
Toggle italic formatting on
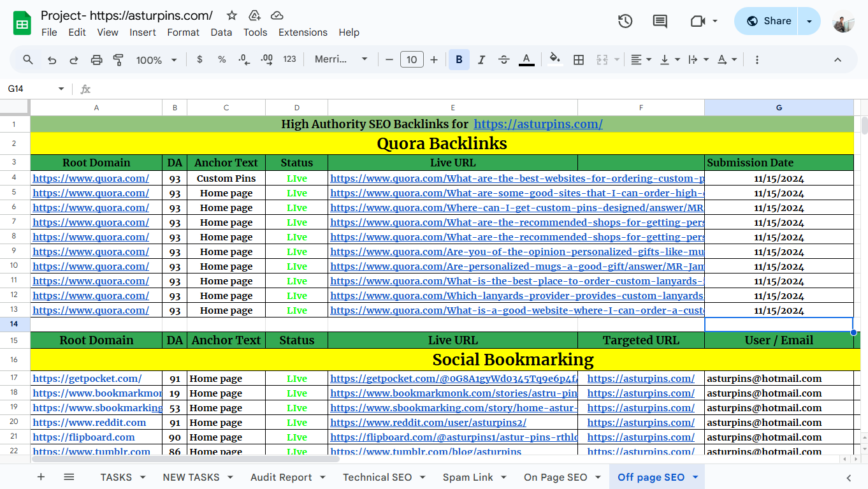[x=481, y=59]
